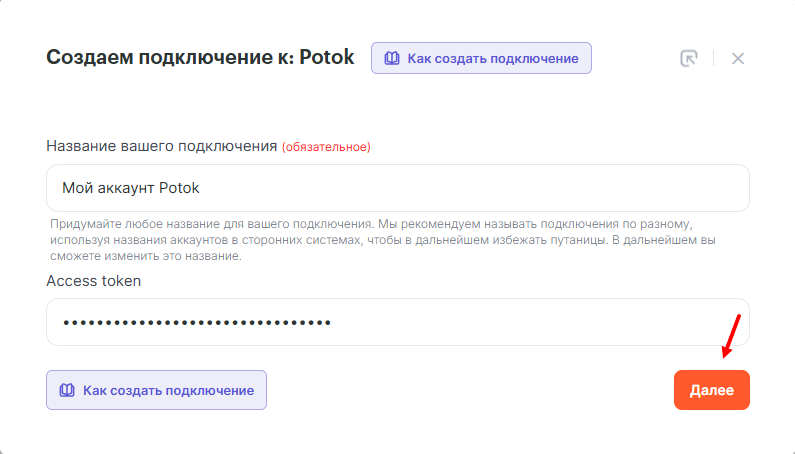The width and height of the screenshot is (795, 454).
Task: Click the pop-out window icon in the header
Action: (688, 58)
